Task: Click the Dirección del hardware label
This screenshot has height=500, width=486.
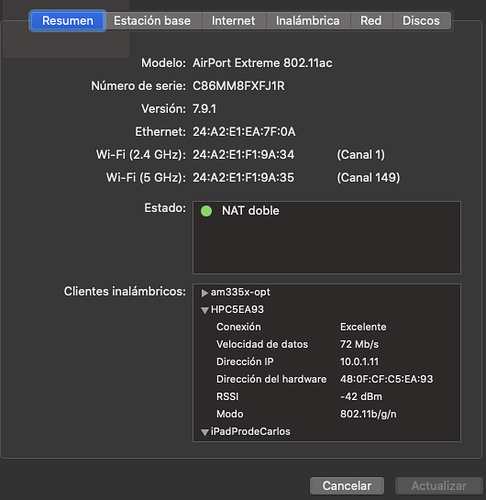Action: 271,379
